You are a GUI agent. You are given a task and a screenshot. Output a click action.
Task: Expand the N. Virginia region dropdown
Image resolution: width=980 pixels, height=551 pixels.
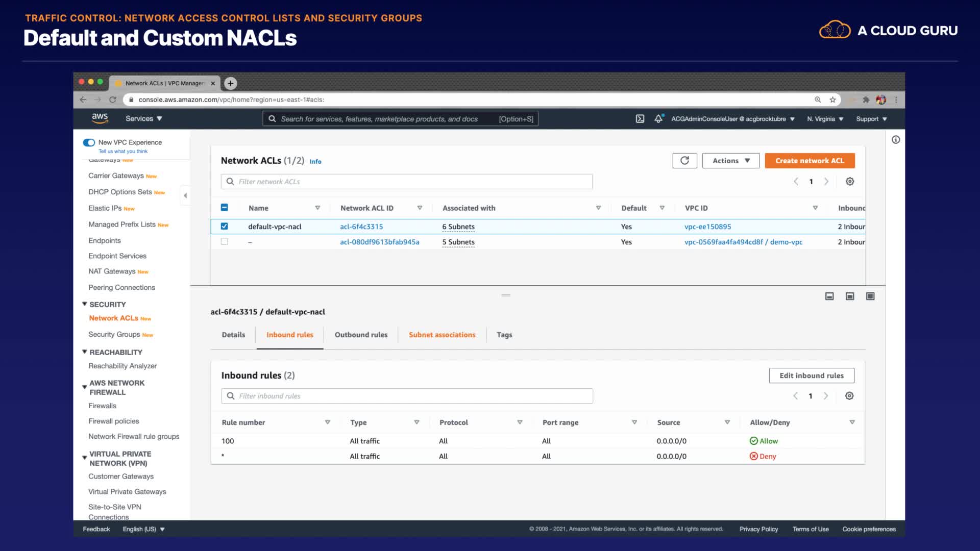point(825,119)
